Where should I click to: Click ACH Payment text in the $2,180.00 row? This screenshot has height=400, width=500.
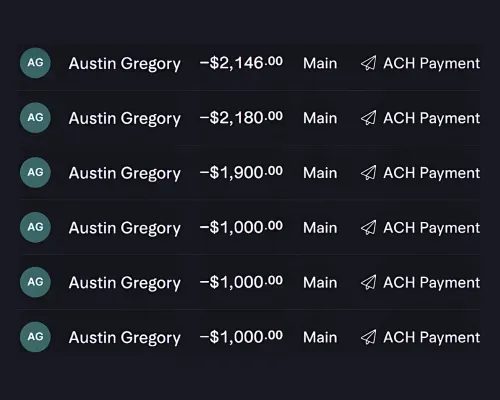click(x=432, y=119)
